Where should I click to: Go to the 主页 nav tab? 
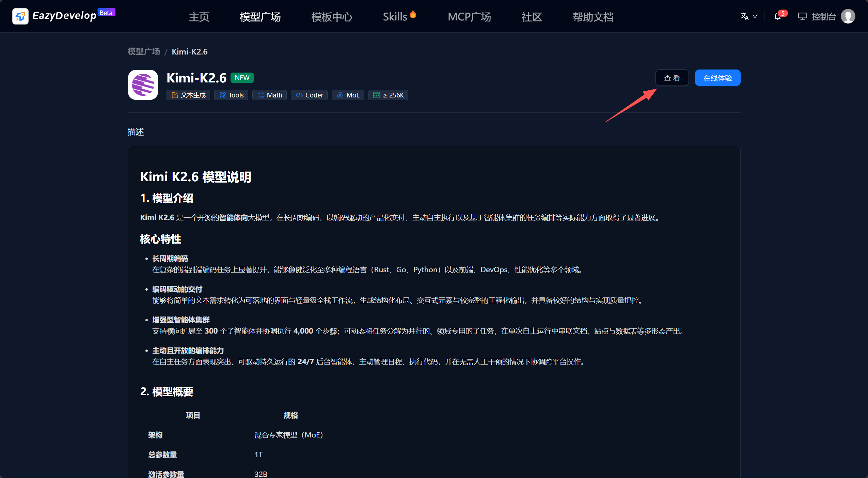pos(199,17)
